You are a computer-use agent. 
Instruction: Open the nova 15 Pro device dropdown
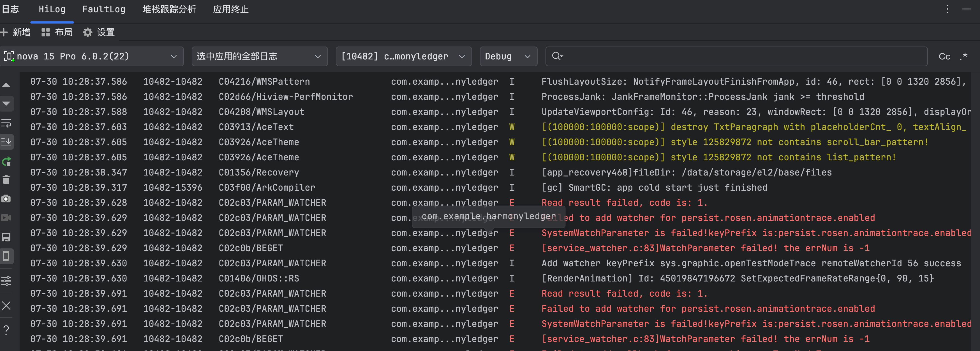click(x=92, y=56)
